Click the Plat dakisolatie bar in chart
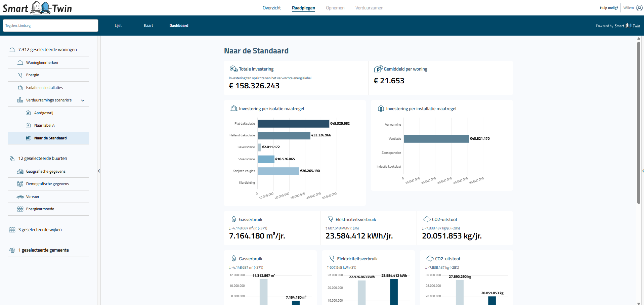644x305 pixels. pyautogui.click(x=293, y=124)
